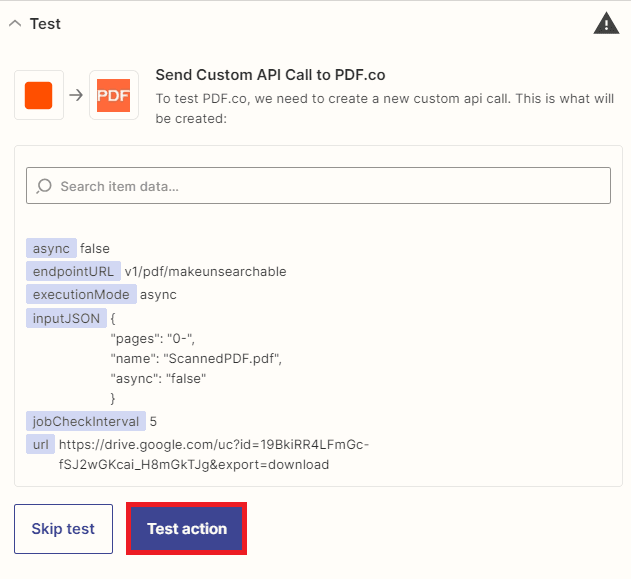The width and height of the screenshot is (631, 579).
Task: Click the orange trigger app icon
Action: coord(39,95)
